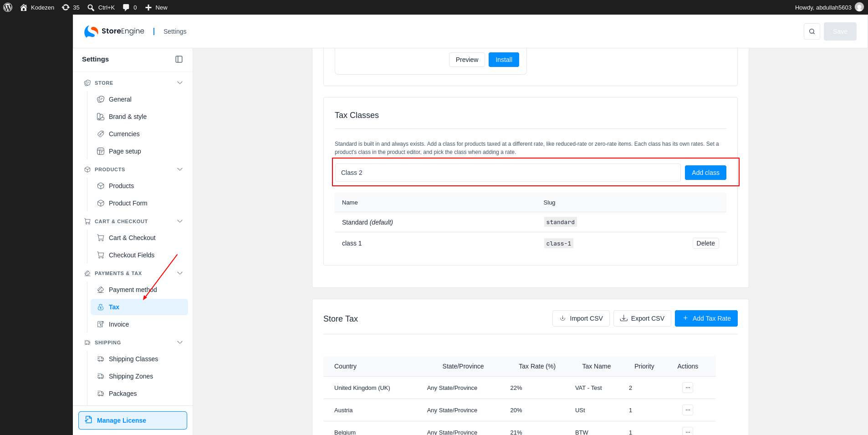The width and height of the screenshot is (868, 435).
Task: Select Products in sidebar
Action: pyautogui.click(x=139, y=186)
